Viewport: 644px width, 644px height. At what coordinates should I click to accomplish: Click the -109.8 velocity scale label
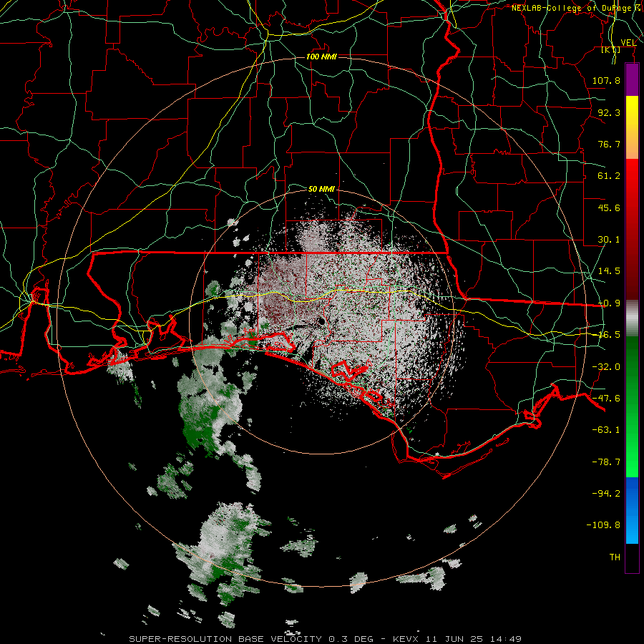coord(603,525)
